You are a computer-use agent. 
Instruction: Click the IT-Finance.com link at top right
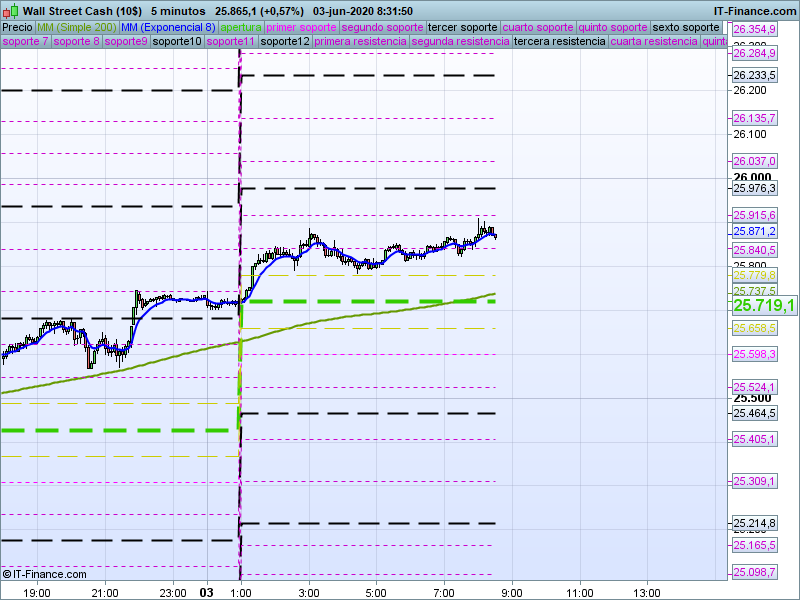(x=754, y=10)
